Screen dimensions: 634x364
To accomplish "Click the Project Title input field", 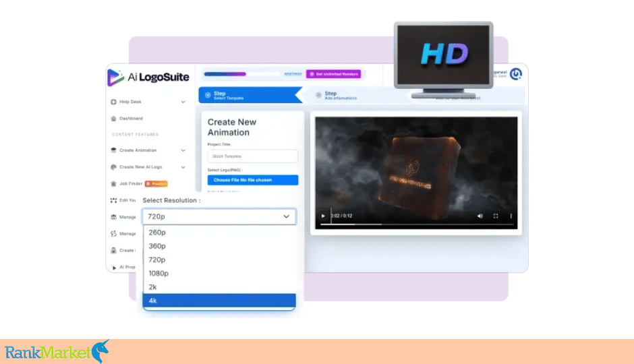I will (253, 156).
